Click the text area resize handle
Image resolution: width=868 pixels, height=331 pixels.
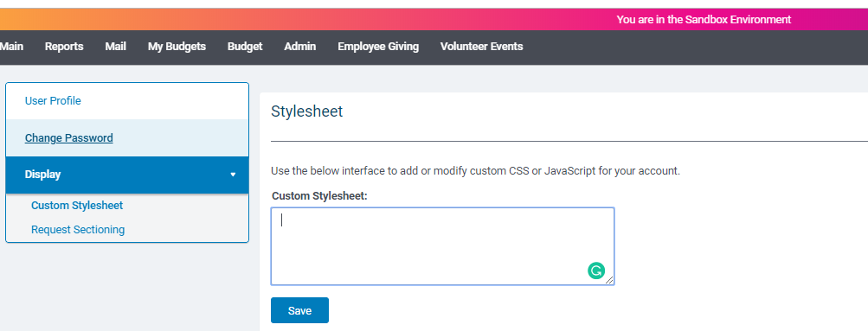[609, 280]
